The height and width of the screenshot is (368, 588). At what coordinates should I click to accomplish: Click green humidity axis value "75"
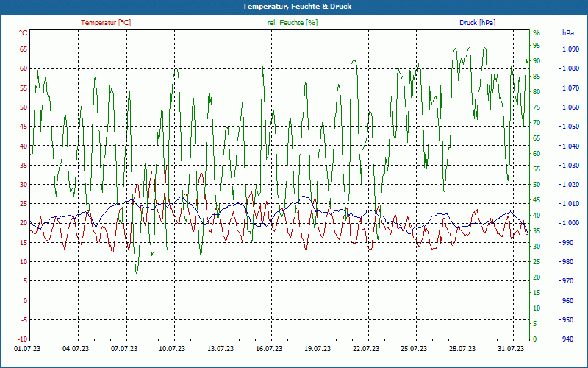click(537, 107)
